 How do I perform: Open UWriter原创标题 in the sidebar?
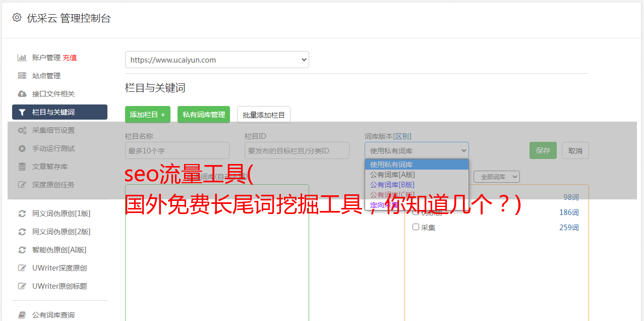click(x=60, y=286)
